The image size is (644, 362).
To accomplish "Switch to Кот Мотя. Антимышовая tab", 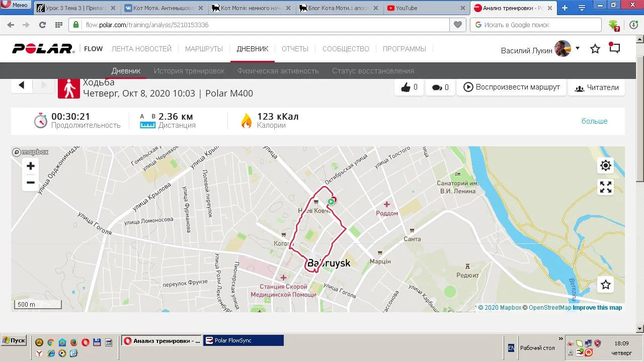I will 164,8.
